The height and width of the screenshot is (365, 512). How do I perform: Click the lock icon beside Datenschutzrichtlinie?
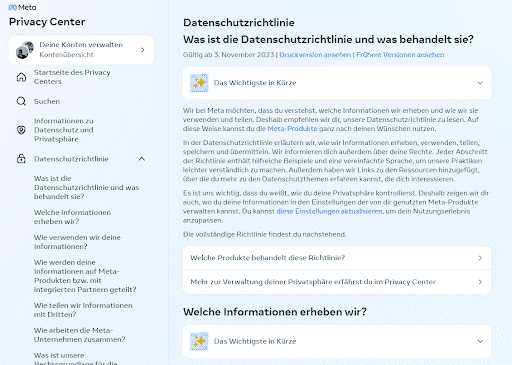[21, 159]
